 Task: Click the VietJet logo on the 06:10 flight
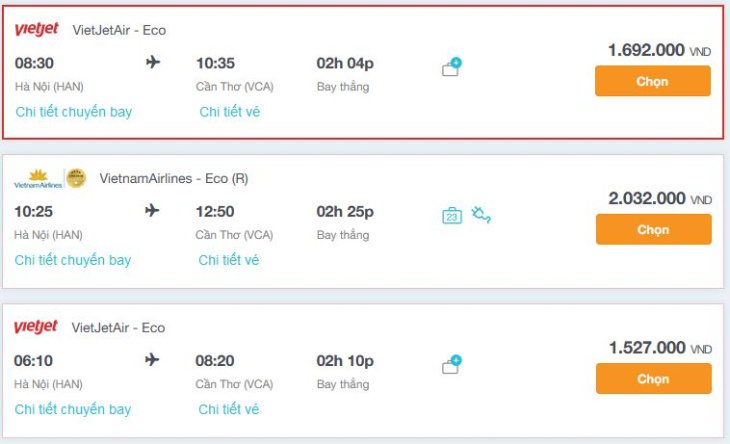(36, 328)
